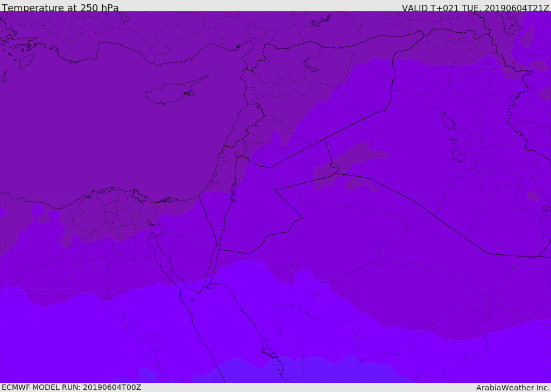The height and width of the screenshot is (392, 551).
Task: Click the 'ArabiaWeather Inc.' credit text
Action: [x=513, y=388]
